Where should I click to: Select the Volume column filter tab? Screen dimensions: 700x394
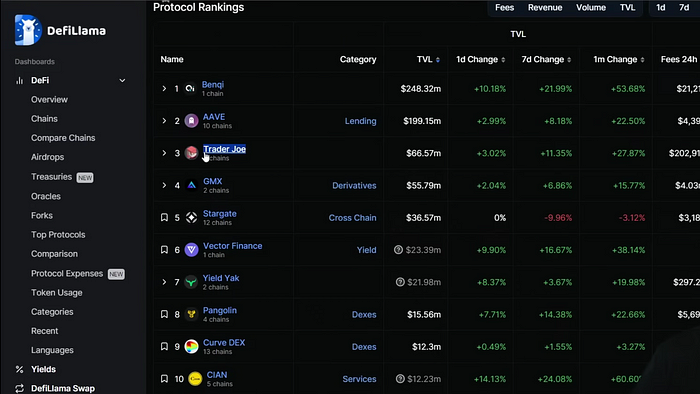pos(591,8)
